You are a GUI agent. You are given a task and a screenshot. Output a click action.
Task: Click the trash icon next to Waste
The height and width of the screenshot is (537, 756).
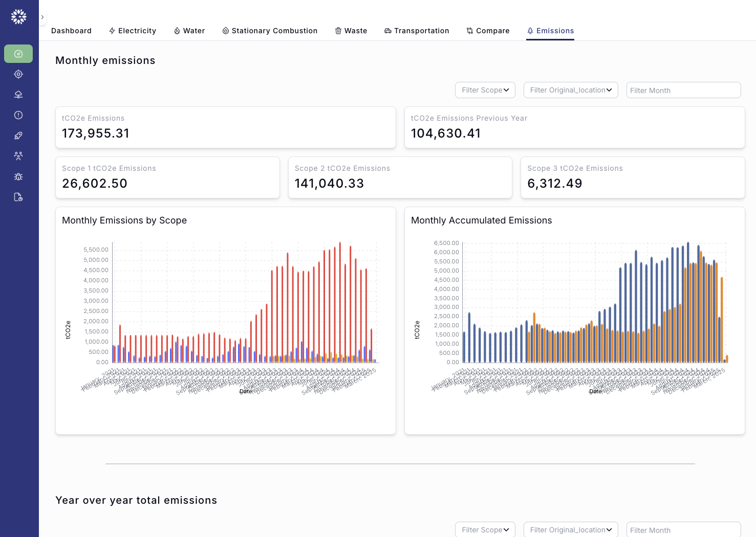click(338, 31)
